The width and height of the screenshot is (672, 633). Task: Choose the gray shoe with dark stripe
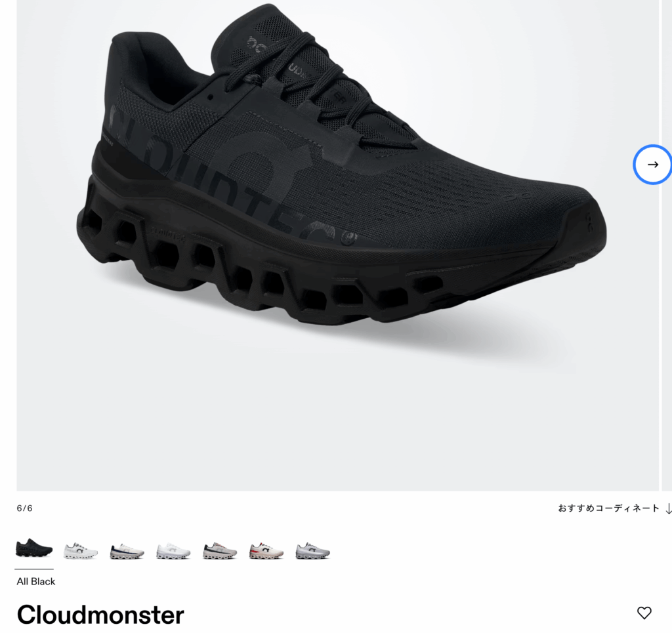[220, 552]
